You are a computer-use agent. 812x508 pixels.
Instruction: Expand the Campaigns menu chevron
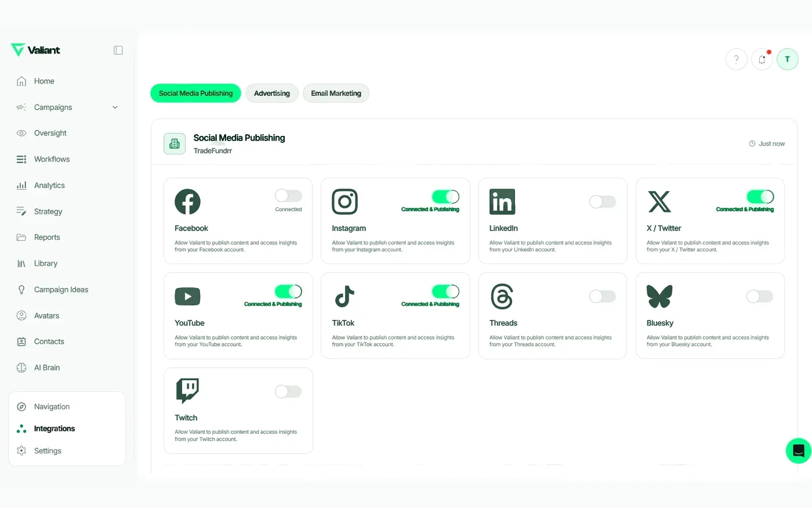(x=115, y=107)
